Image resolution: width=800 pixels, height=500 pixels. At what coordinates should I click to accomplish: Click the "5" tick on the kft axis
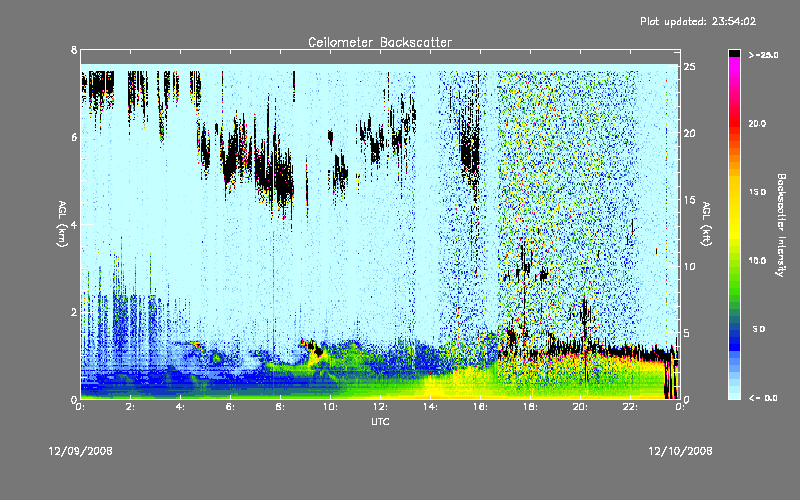[x=687, y=333]
